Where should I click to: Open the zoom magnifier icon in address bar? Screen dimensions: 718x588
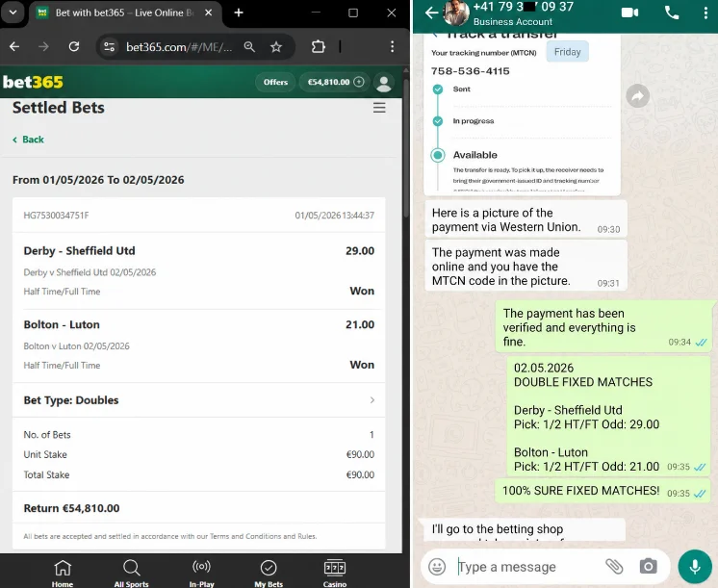click(249, 46)
